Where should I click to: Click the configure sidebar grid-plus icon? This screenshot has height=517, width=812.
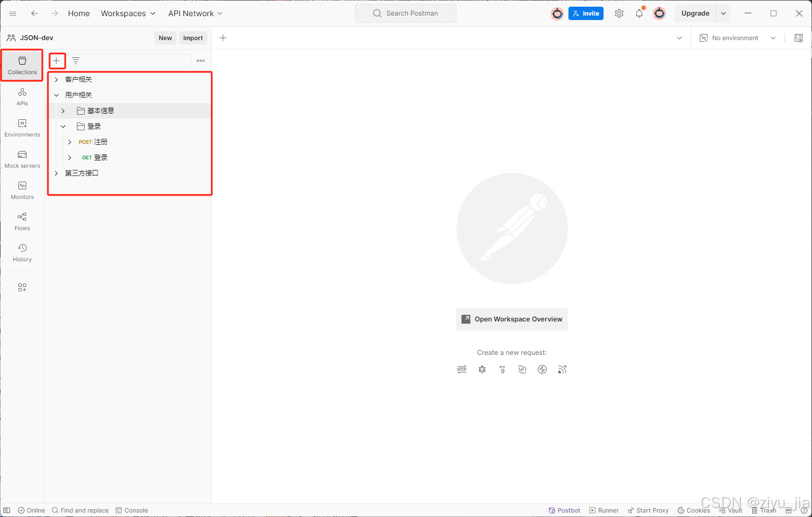(x=22, y=287)
